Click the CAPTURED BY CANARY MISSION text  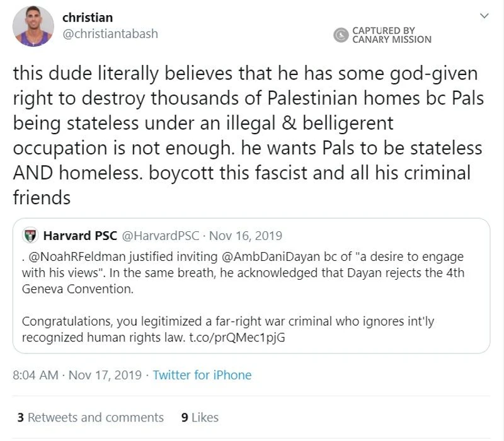[x=392, y=35]
